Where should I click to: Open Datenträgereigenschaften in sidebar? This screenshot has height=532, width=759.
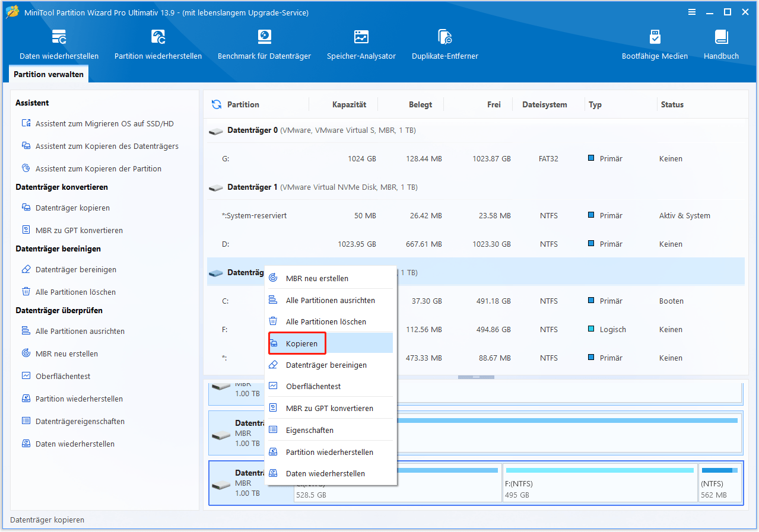(x=73, y=421)
